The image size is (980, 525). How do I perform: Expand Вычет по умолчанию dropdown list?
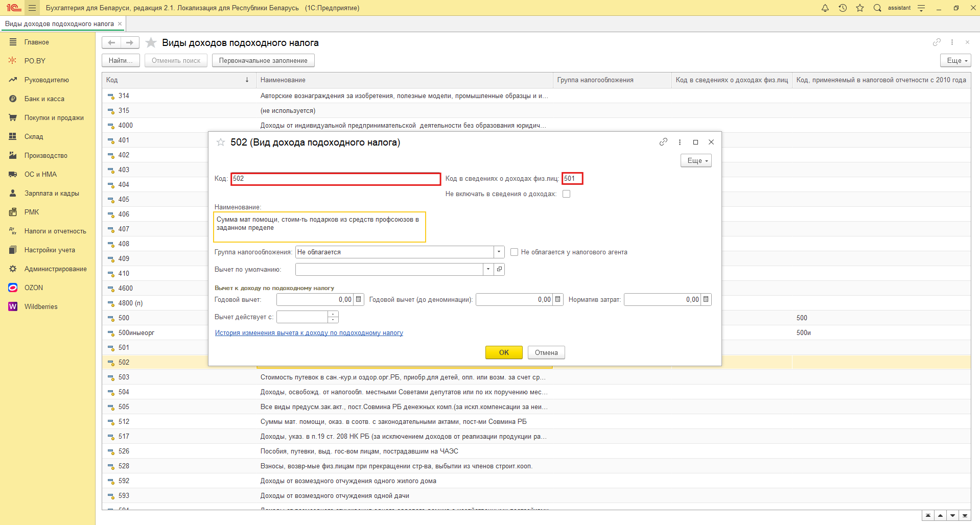click(x=488, y=269)
